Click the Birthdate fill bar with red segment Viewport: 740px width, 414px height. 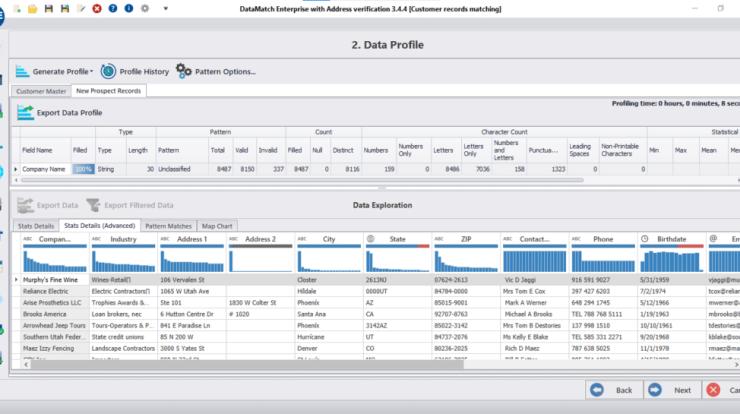coord(672,246)
